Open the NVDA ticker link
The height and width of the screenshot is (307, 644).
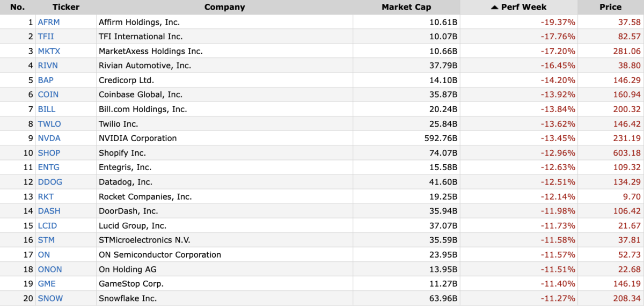[49, 138]
